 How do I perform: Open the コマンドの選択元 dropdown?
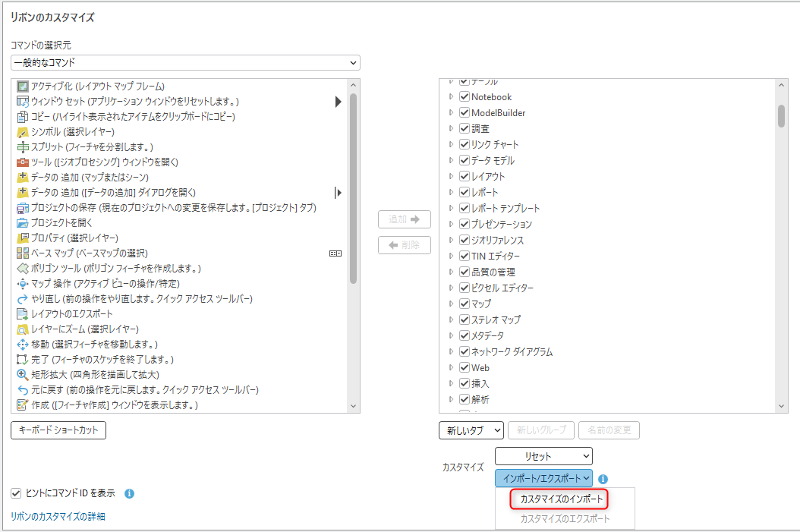click(185, 62)
